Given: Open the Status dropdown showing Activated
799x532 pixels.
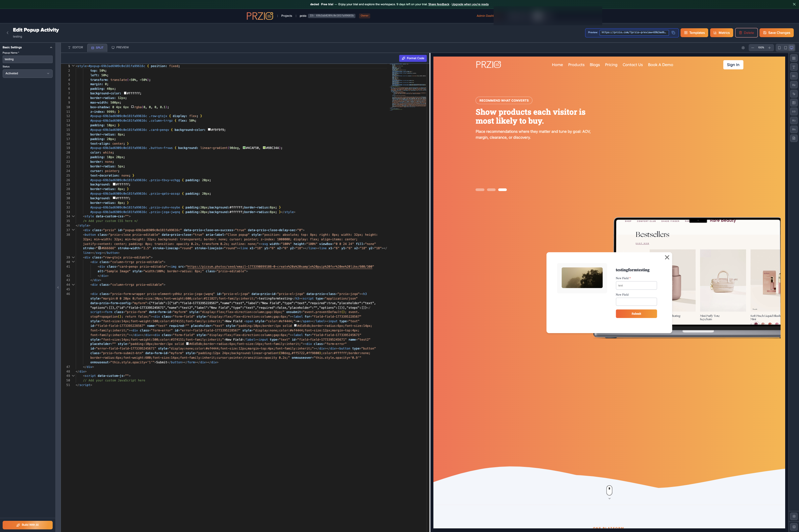Looking at the screenshot, I should point(28,73).
